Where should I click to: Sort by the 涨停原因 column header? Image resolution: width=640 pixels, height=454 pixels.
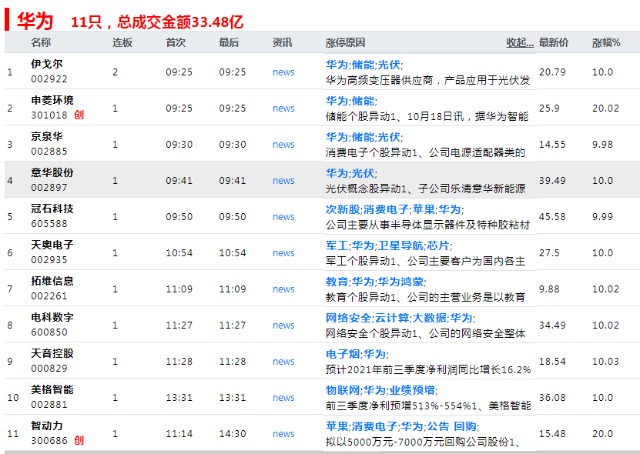click(345, 42)
